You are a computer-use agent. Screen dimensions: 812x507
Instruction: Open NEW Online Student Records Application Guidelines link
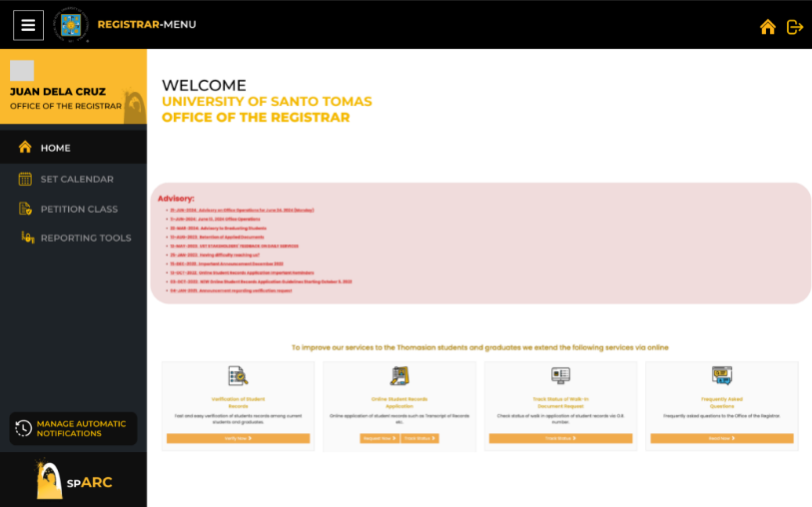click(261, 282)
